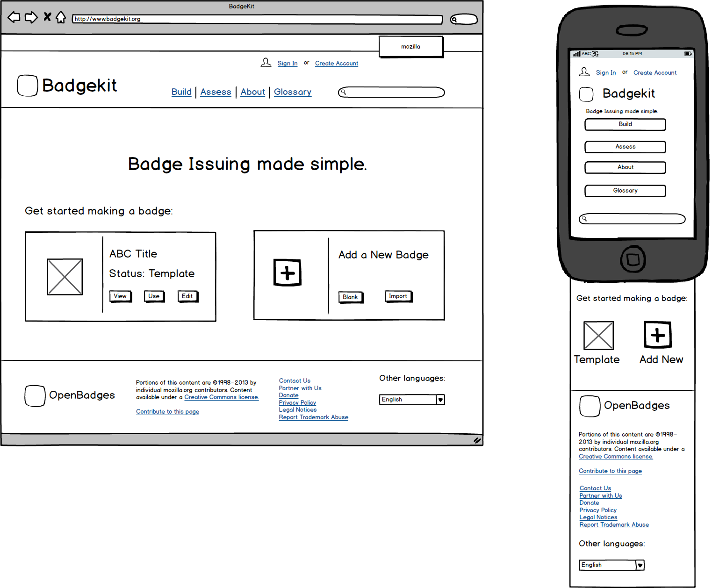Viewport: 712px width, 588px height.
Task: Tap the mobile Assess button
Action: pyautogui.click(x=625, y=147)
